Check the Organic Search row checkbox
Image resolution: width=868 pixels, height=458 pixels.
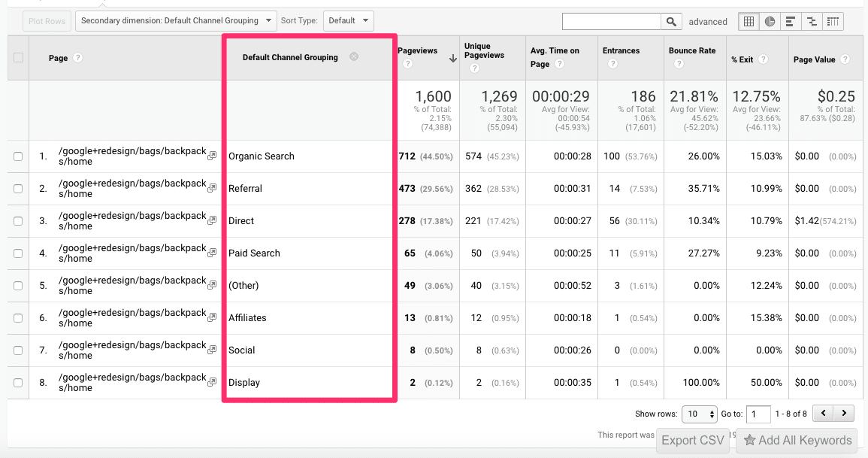coord(18,156)
